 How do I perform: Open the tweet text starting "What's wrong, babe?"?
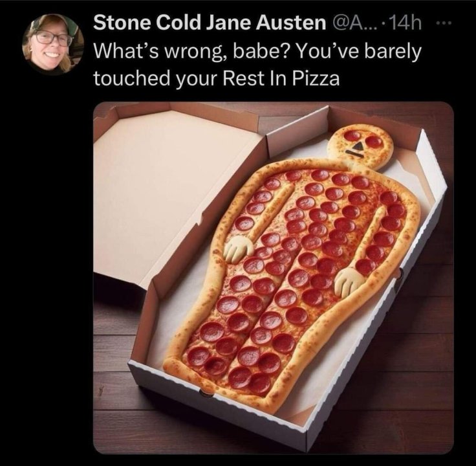coord(257,65)
